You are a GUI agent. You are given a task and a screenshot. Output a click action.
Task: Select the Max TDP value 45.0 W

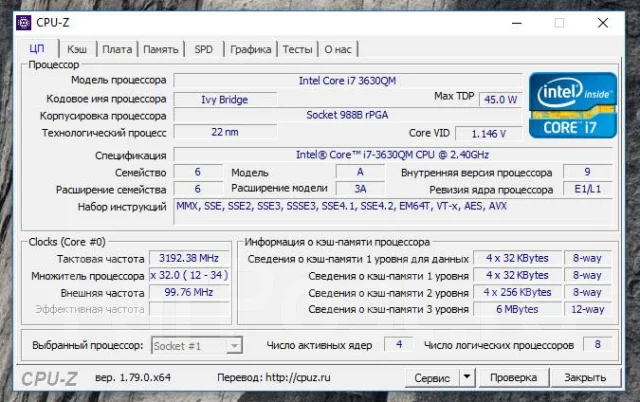point(500,99)
